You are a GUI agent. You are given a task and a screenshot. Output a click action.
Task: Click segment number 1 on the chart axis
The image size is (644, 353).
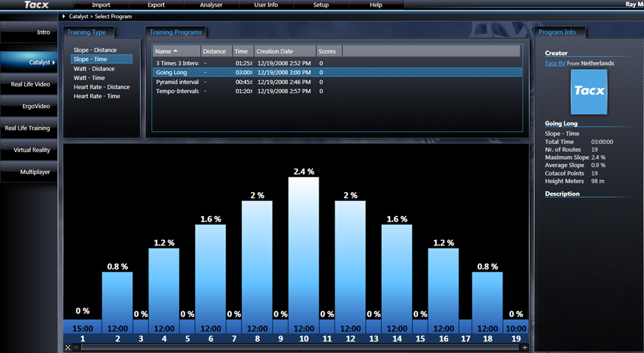coord(82,339)
